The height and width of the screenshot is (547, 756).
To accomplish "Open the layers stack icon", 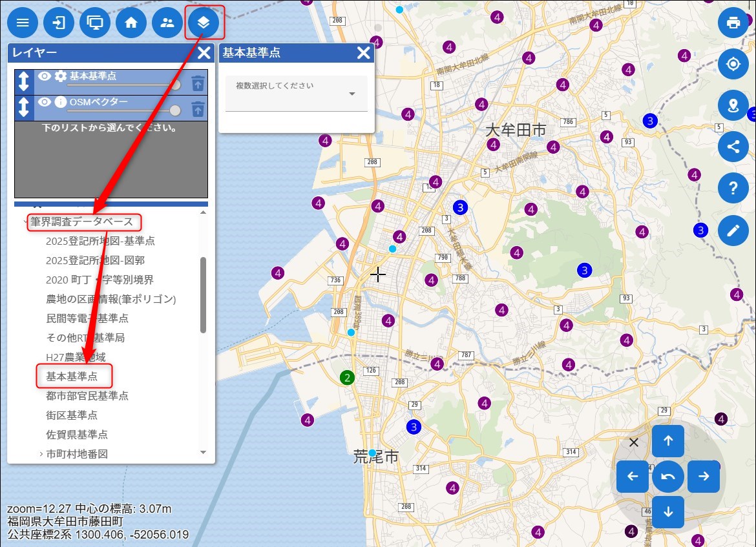I will (204, 23).
